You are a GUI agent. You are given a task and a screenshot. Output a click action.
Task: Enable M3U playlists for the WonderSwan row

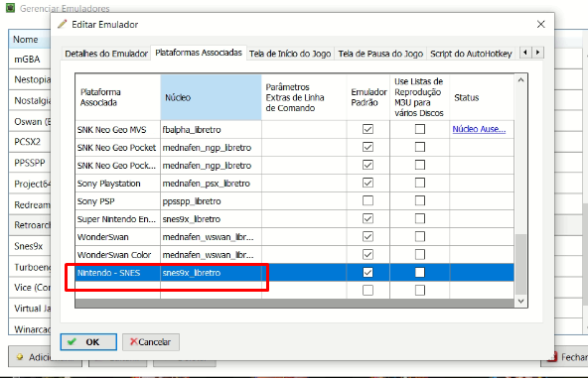(x=419, y=237)
